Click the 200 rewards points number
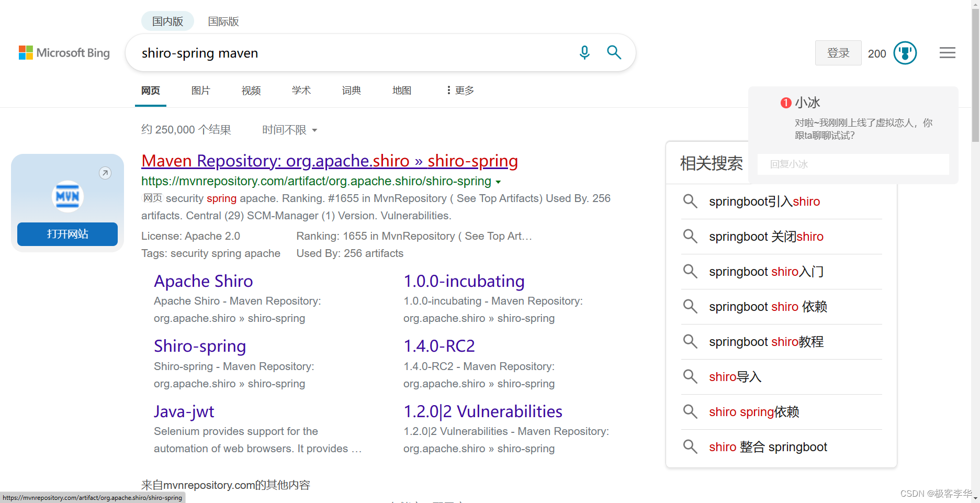 [x=877, y=53]
